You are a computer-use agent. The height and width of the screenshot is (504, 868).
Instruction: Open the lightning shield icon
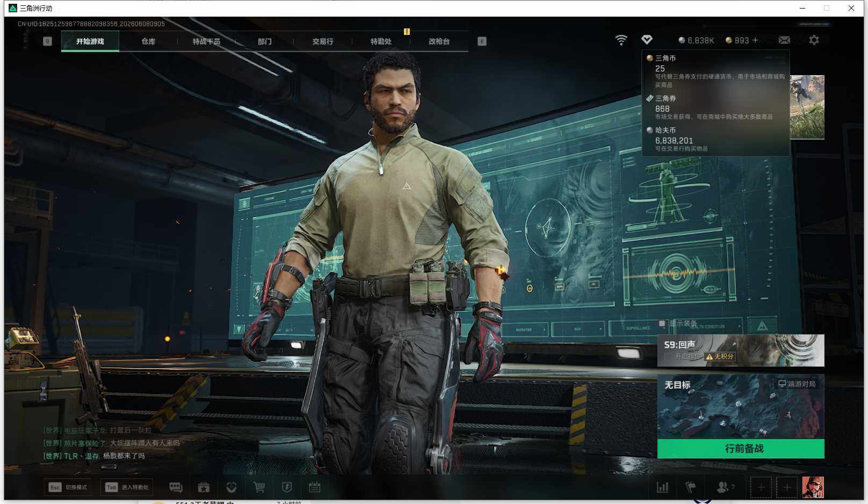(287, 487)
